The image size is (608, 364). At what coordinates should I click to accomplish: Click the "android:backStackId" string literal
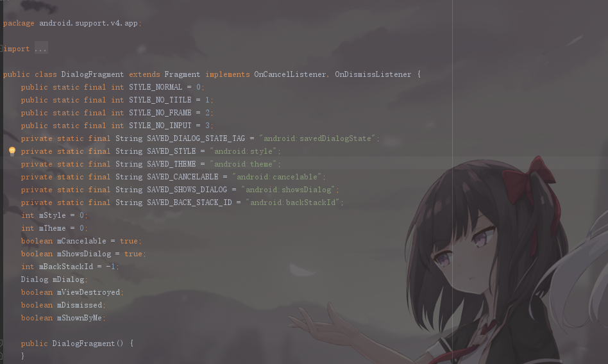point(292,203)
